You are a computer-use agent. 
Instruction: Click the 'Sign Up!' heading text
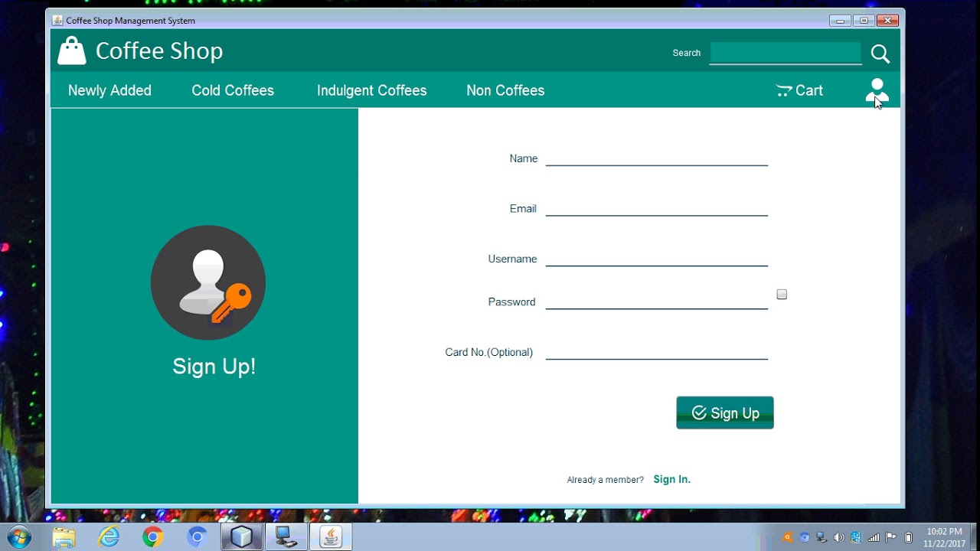pyautogui.click(x=214, y=367)
